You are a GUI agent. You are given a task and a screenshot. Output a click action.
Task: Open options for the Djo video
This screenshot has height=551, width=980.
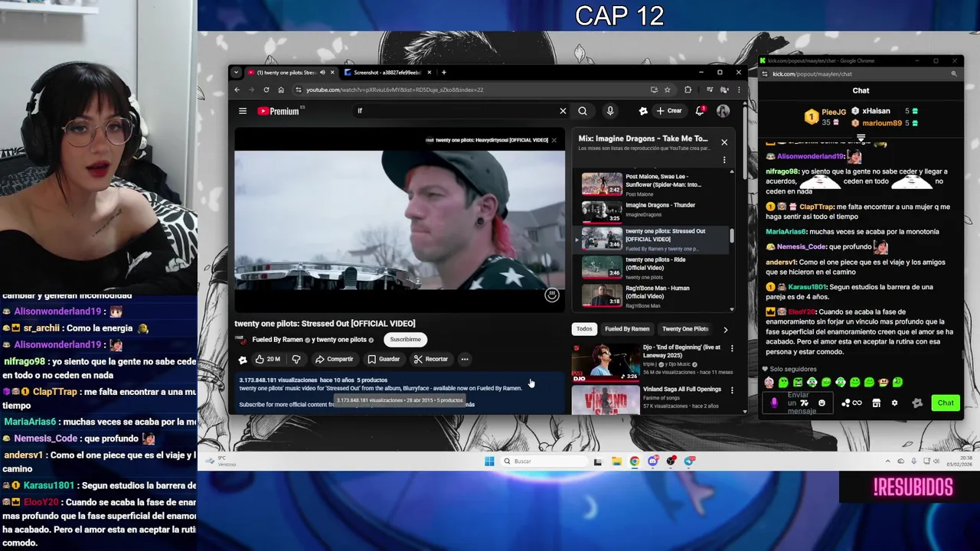click(x=732, y=349)
